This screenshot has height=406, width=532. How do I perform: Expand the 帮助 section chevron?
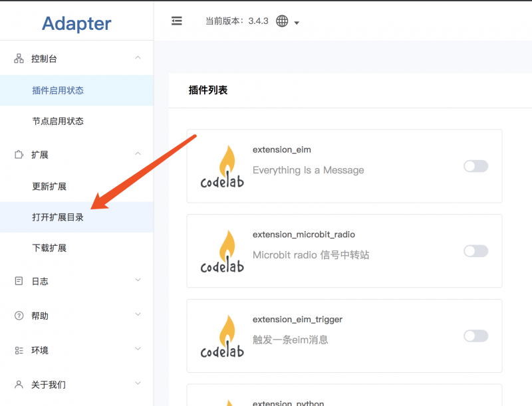pyautogui.click(x=138, y=314)
